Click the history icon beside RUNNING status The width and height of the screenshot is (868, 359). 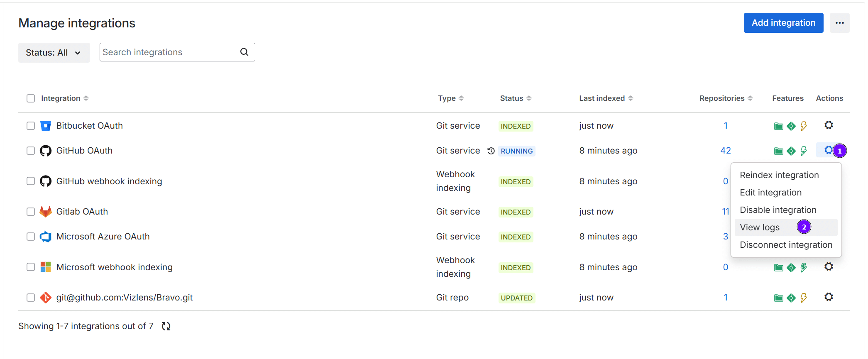pos(491,151)
